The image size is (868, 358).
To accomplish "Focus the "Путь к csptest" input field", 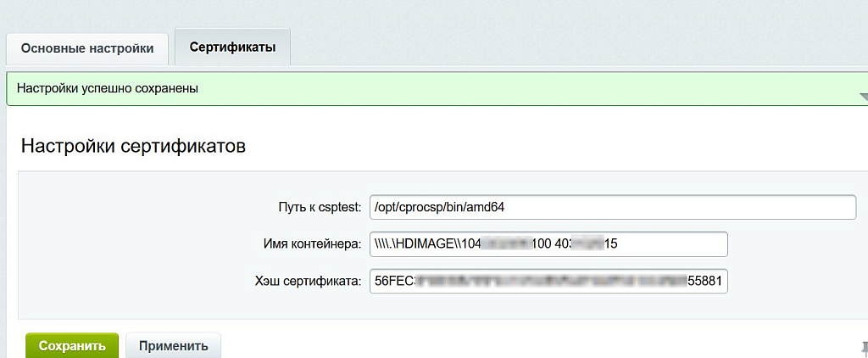I will point(613,207).
